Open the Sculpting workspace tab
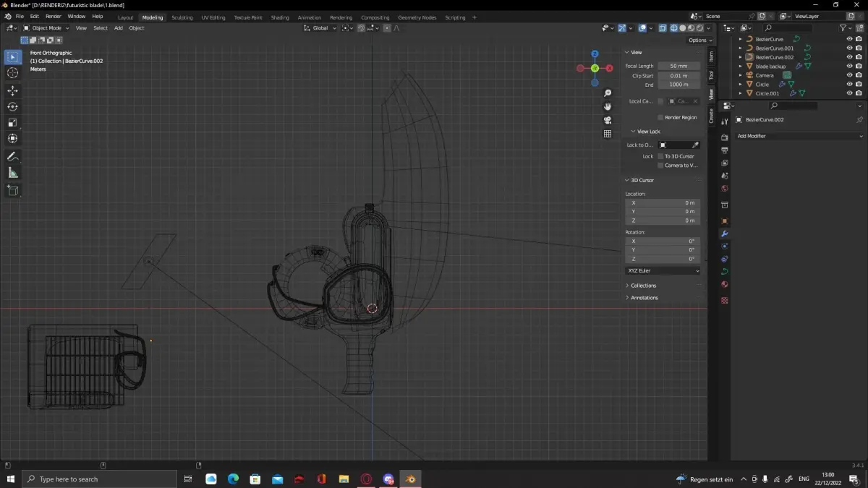Screen dimensions: 868x488 pos(182,17)
